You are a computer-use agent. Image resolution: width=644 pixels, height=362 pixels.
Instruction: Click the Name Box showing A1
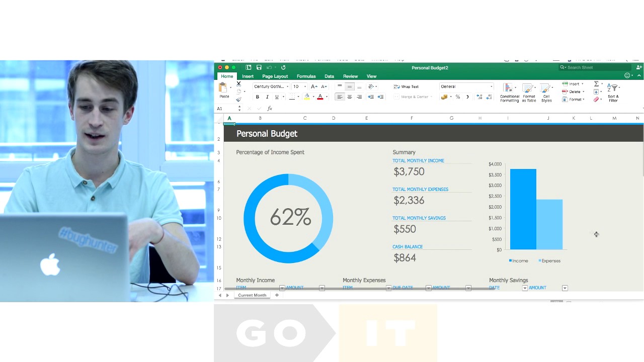226,109
